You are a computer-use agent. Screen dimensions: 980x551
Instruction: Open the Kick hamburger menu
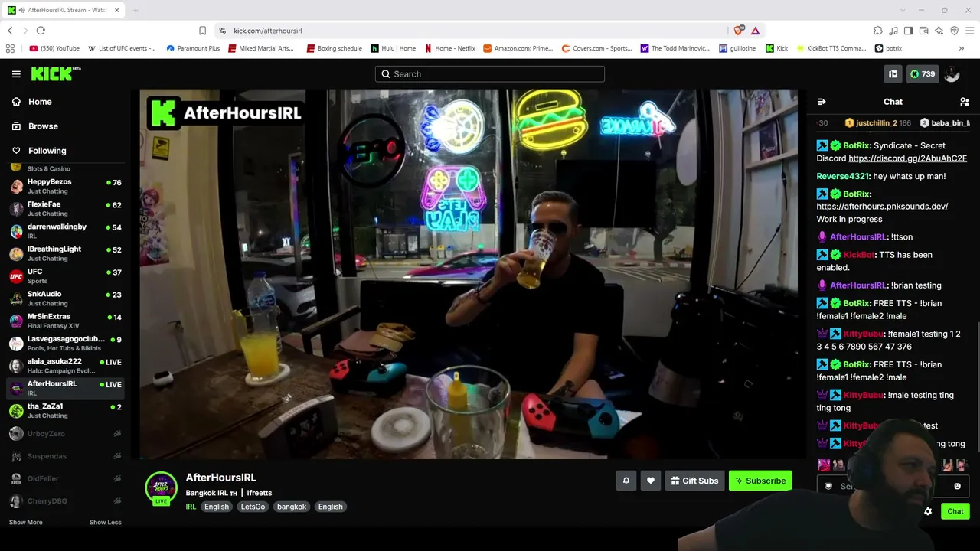[16, 74]
